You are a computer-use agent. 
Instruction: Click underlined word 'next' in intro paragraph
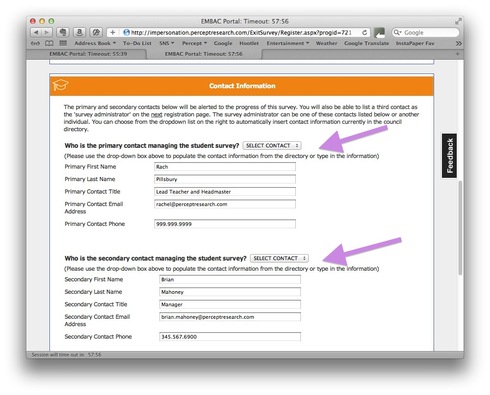[156, 114]
